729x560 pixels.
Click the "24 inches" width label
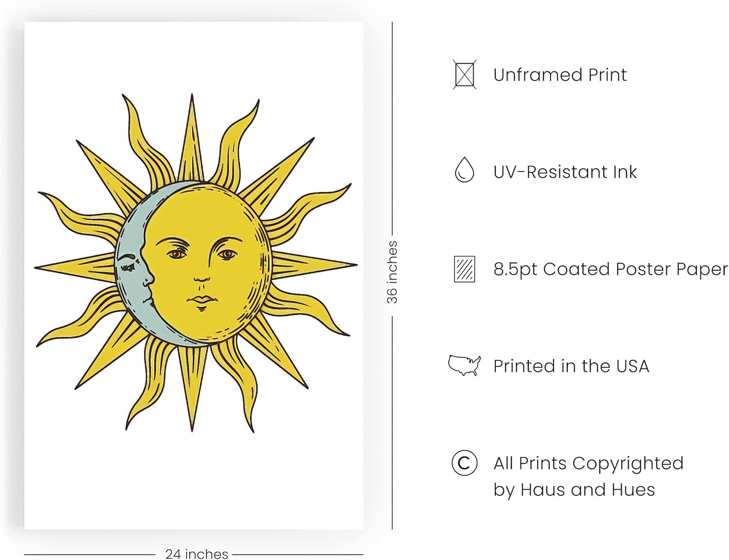click(x=196, y=554)
